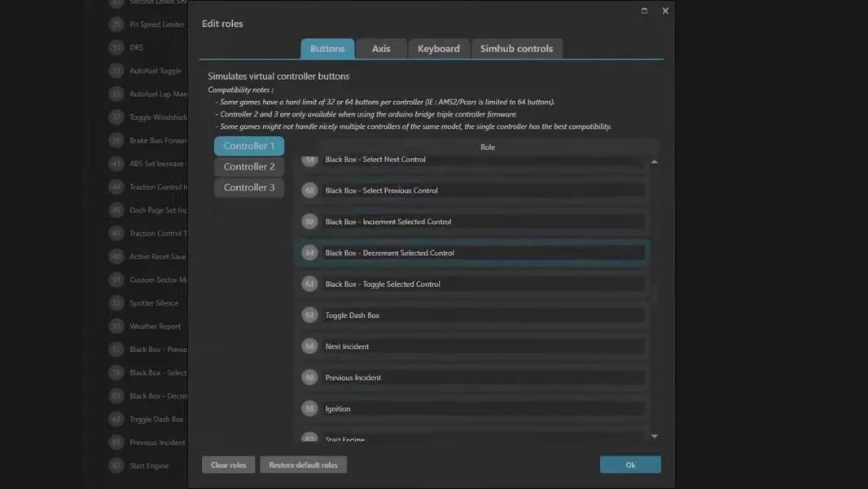The image size is (868, 489).
Task: Select Controller 2
Action: pos(249,167)
